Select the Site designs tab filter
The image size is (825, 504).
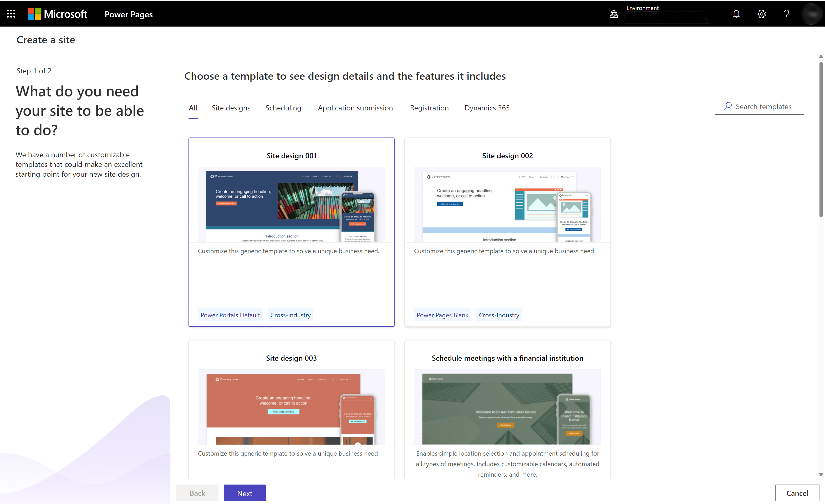[x=231, y=107]
